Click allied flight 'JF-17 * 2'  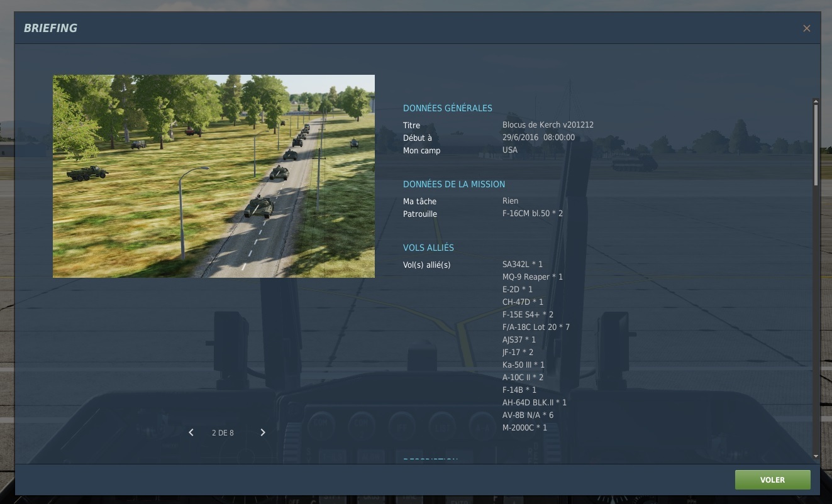518,353
